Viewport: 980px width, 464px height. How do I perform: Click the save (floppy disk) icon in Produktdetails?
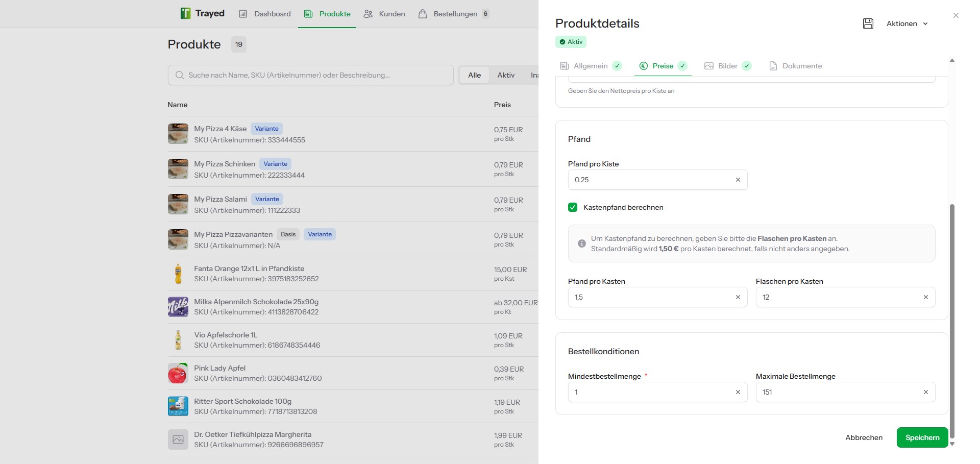[868, 23]
